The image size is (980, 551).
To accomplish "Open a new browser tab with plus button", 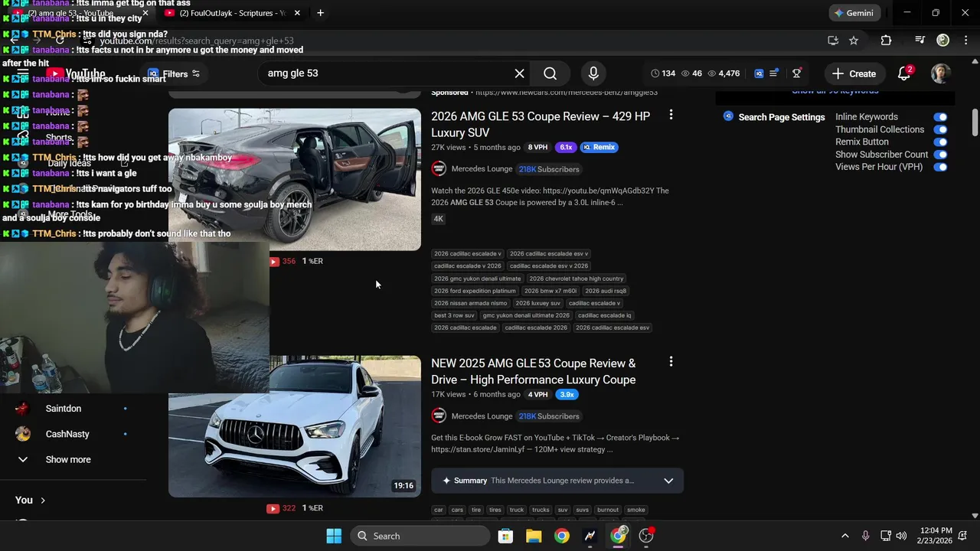I will [x=320, y=13].
